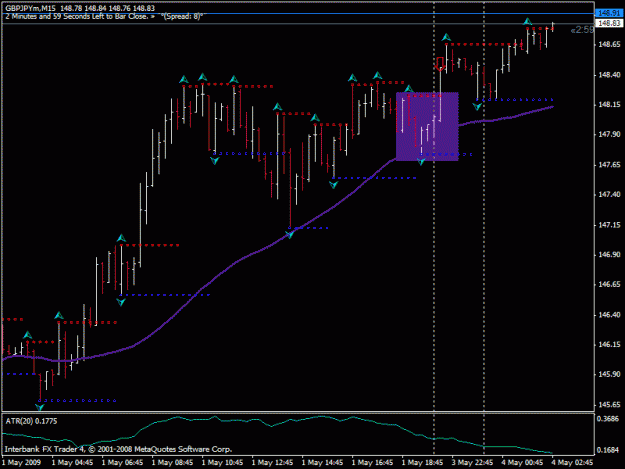Click the 146.90 price axis label

click(x=609, y=255)
